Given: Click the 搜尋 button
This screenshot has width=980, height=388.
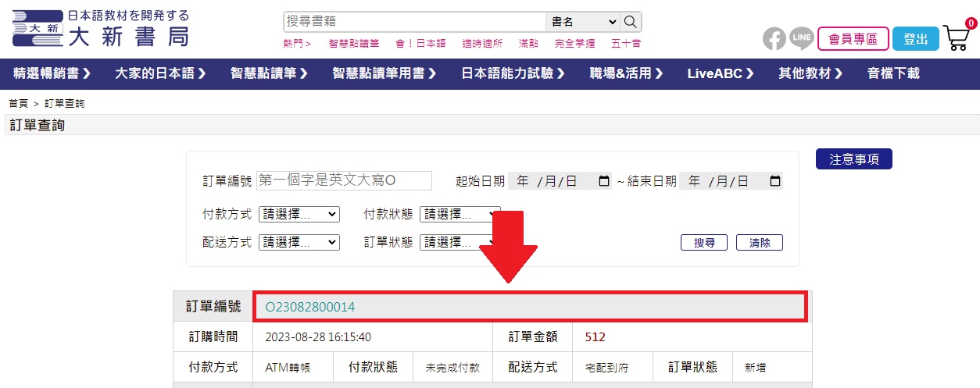Looking at the screenshot, I should (x=704, y=243).
